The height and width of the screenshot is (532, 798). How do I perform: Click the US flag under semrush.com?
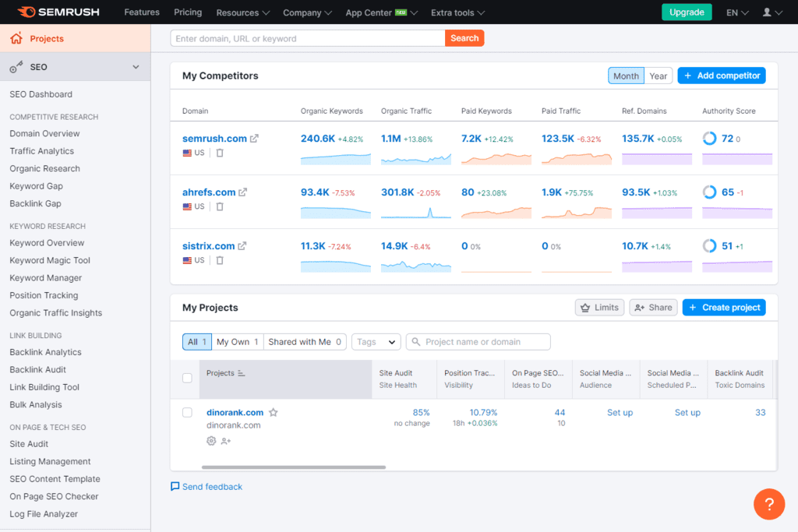(x=187, y=153)
